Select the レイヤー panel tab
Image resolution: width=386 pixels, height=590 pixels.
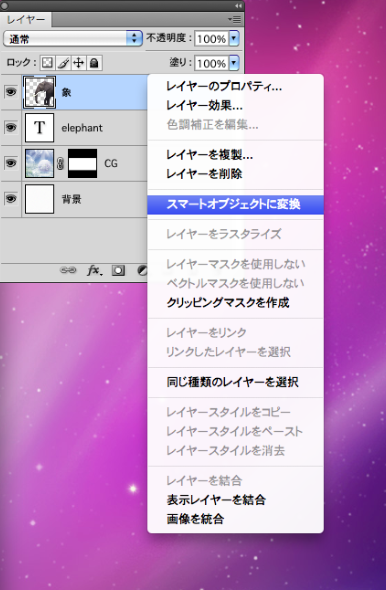(26, 20)
